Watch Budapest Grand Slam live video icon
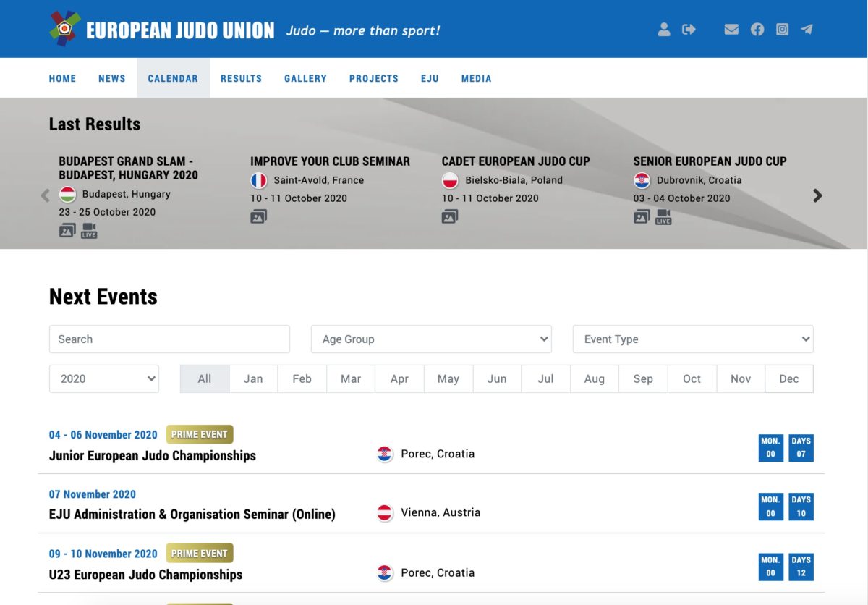868x605 pixels. [x=89, y=231]
